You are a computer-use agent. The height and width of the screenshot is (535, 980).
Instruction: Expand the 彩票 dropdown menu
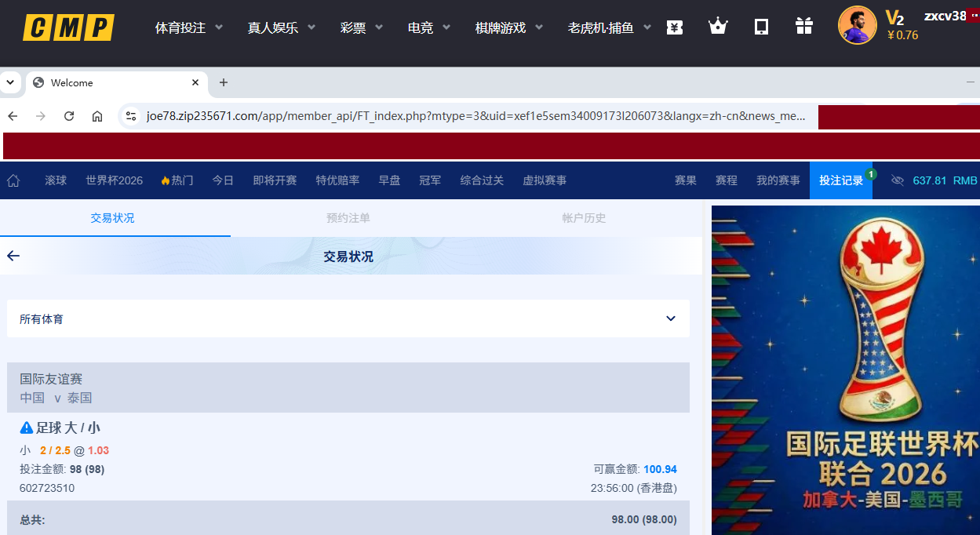pos(362,27)
